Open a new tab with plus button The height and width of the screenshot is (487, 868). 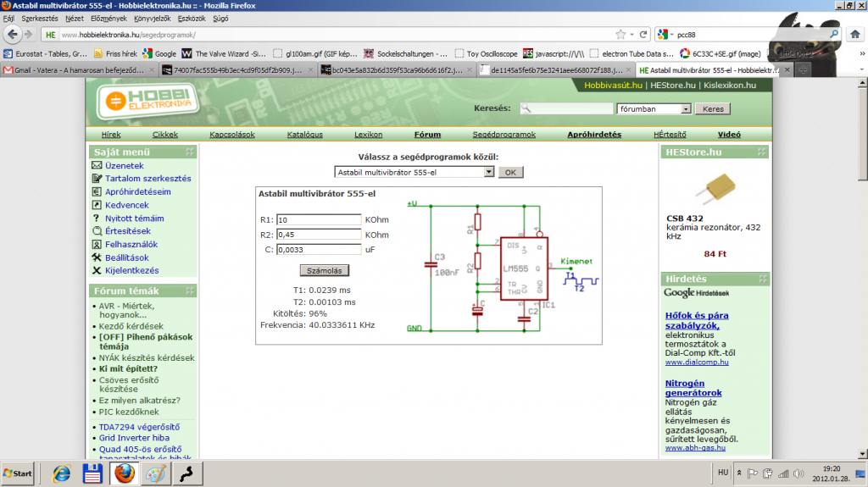click(x=803, y=69)
